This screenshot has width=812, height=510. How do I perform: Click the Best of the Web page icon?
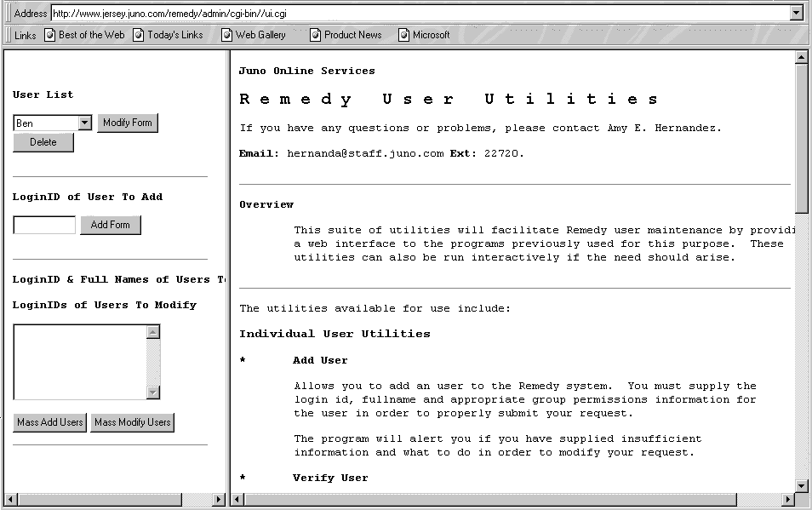[49, 35]
